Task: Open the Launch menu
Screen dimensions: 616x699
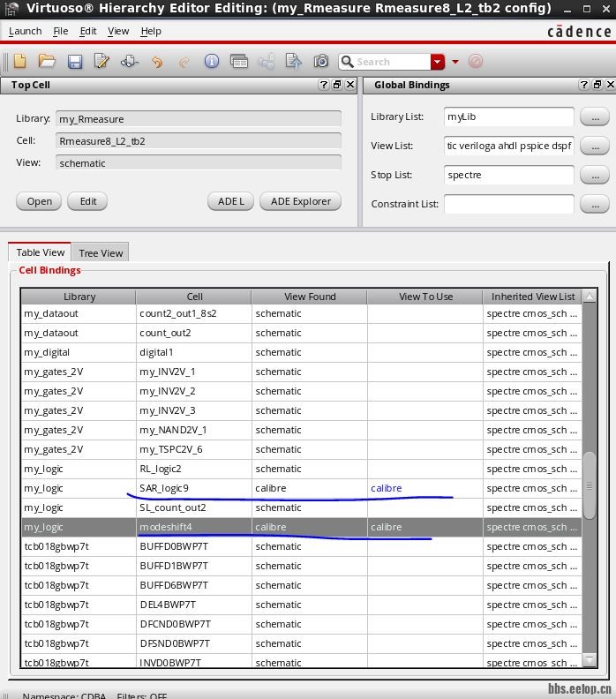Action: 25,31
